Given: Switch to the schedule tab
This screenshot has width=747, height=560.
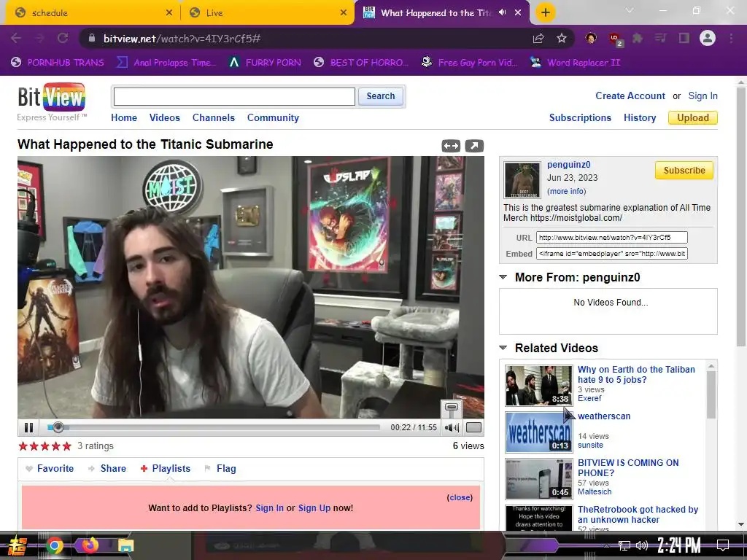Looking at the screenshot, I should tap(90, 12).
